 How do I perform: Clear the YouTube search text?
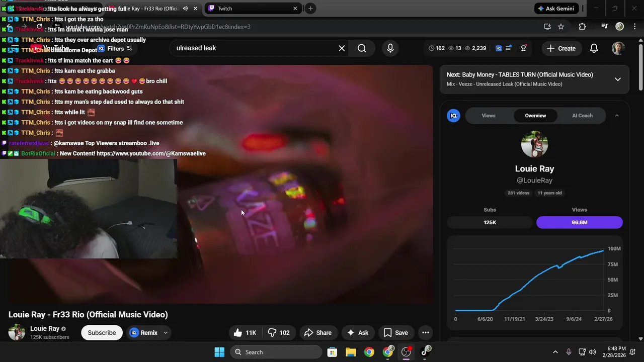pyautogui.click(x=342, y=48)
